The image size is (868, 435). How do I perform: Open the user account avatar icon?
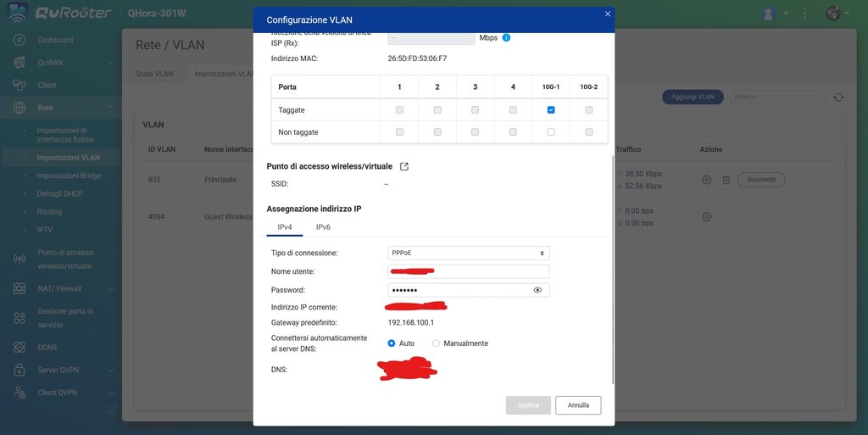click(x=768, y=14)
